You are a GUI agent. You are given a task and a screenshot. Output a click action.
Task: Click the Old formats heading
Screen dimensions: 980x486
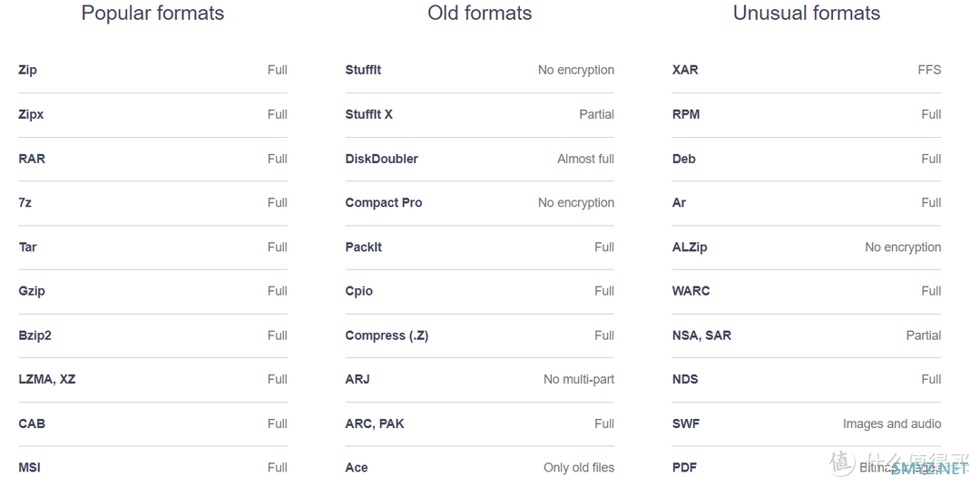479,13
